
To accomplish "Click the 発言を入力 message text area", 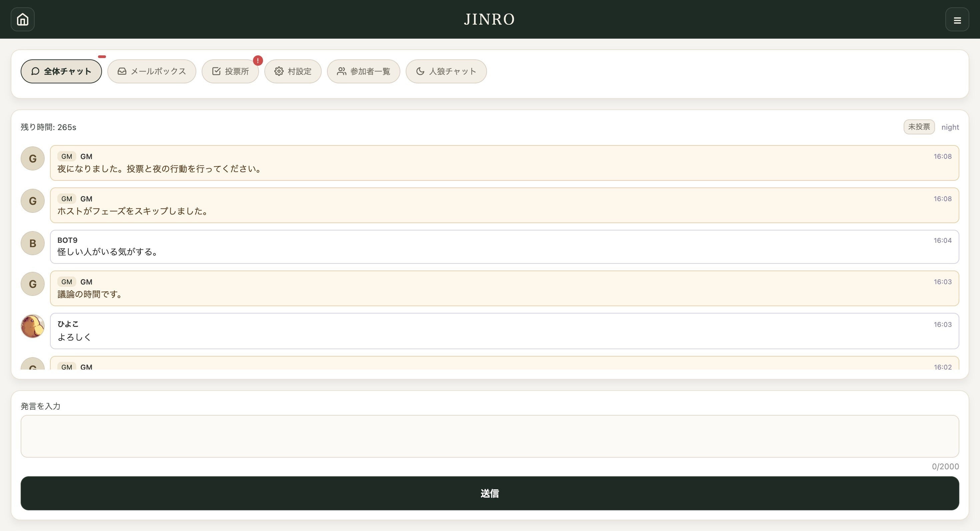I will point(490,436).
